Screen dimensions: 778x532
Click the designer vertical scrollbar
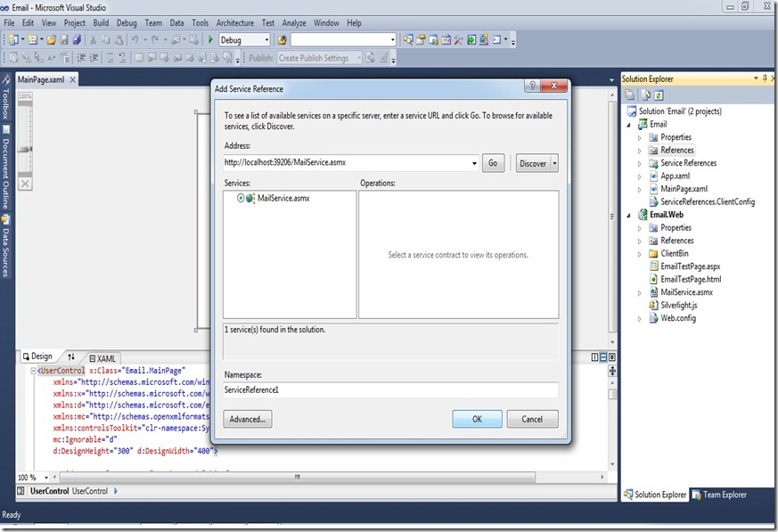612,217
